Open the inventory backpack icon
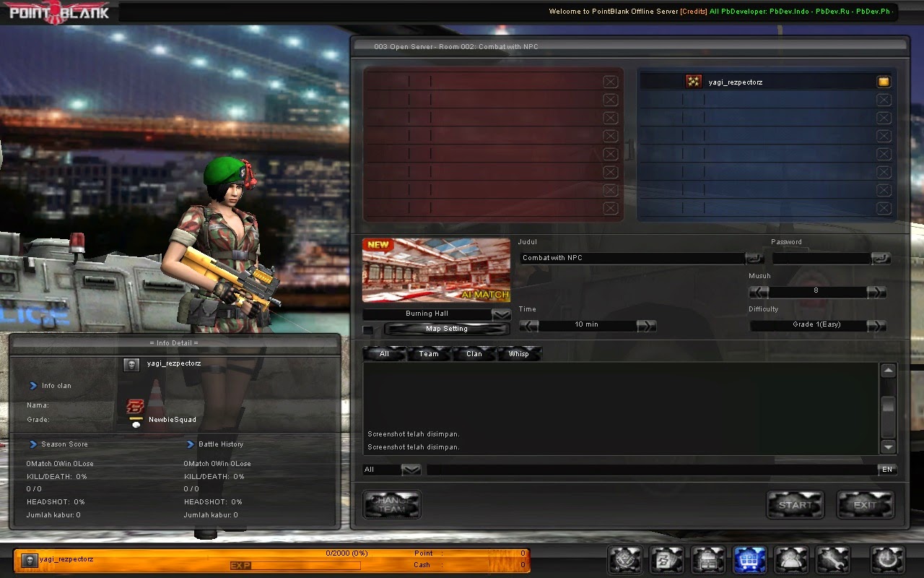The height and width of the screenshot is (578, 924). pyautogui.click(x=708, y=560)
